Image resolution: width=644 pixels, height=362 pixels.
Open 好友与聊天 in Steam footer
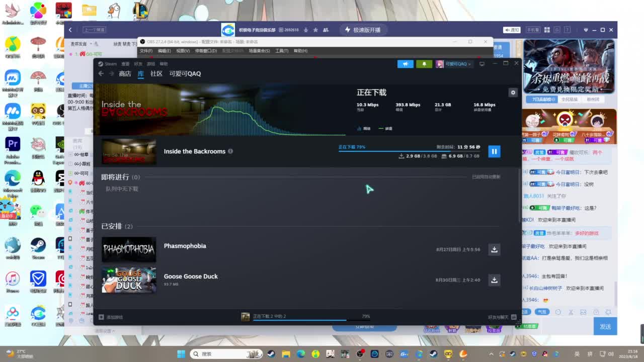502,317
